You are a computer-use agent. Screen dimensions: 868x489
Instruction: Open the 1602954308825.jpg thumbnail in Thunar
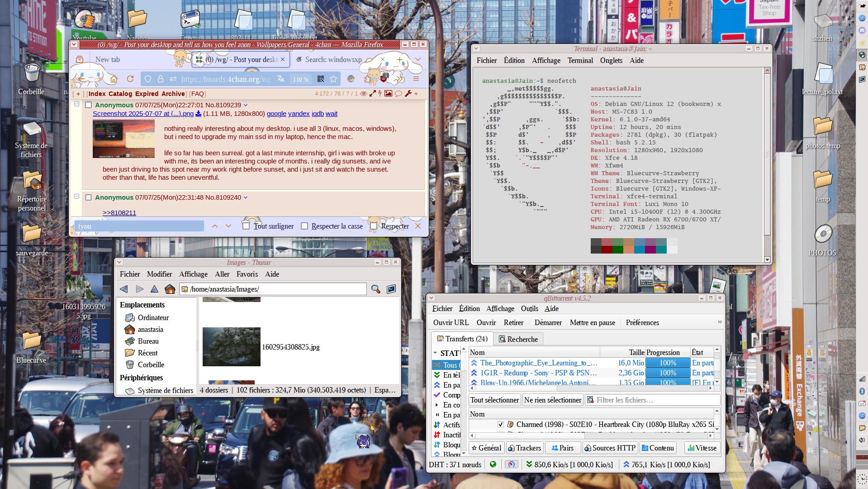(232, 347)
